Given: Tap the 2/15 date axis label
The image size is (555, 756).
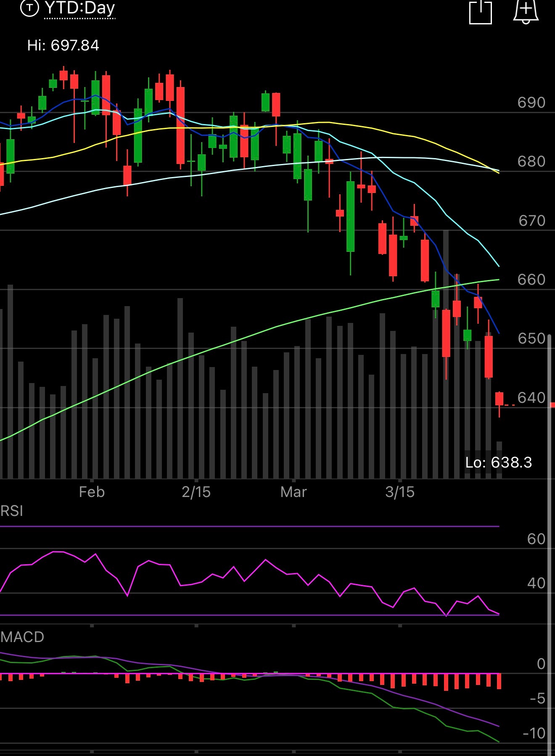Looking at the screenshot, I should (196, 492).
